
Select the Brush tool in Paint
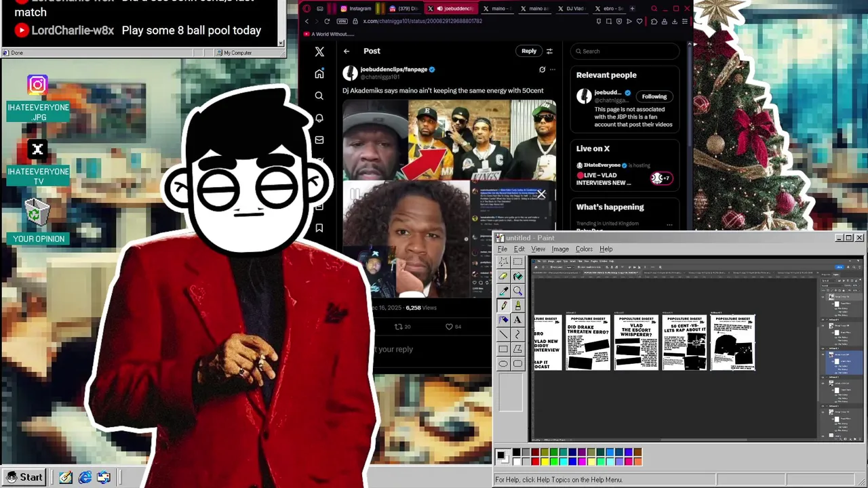517,305
